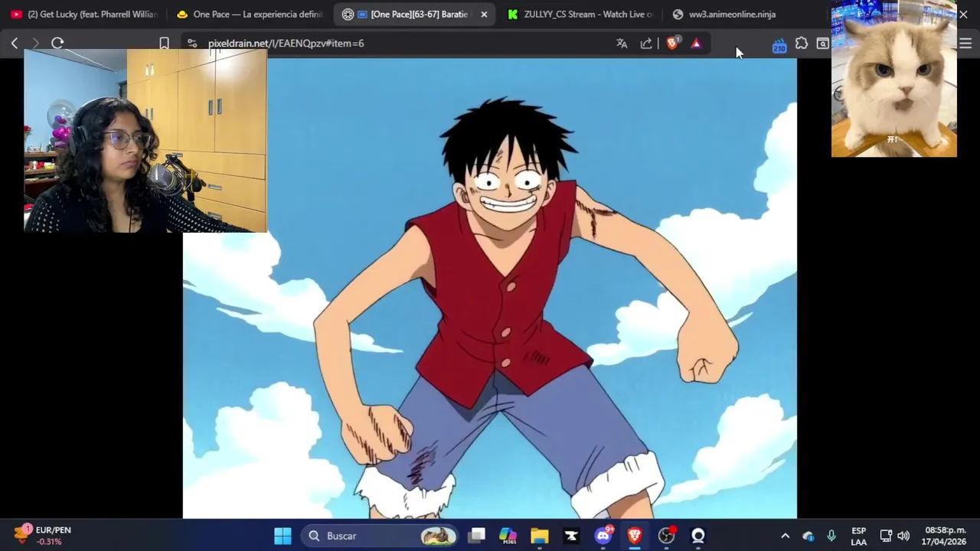Open the Windows Start menu
The height and width of the screenshot is (551, 980).
pyautogui.click(x=283, y=536)
